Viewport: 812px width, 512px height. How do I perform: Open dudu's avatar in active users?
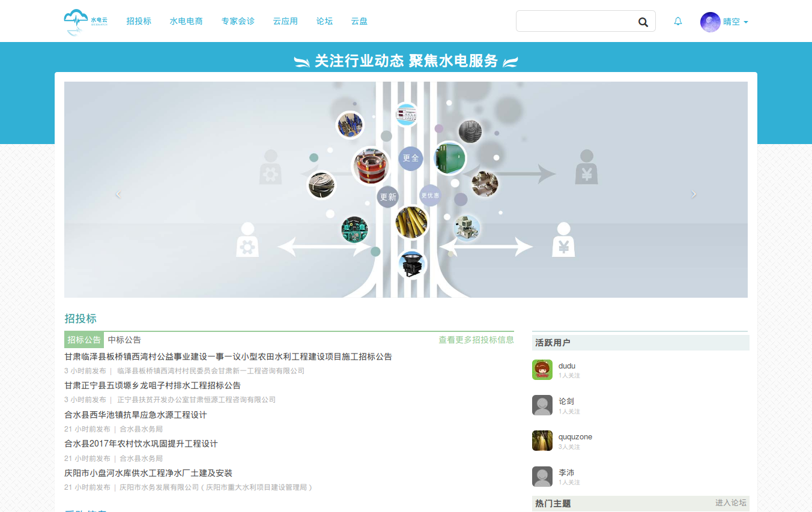tap(542, 370)
